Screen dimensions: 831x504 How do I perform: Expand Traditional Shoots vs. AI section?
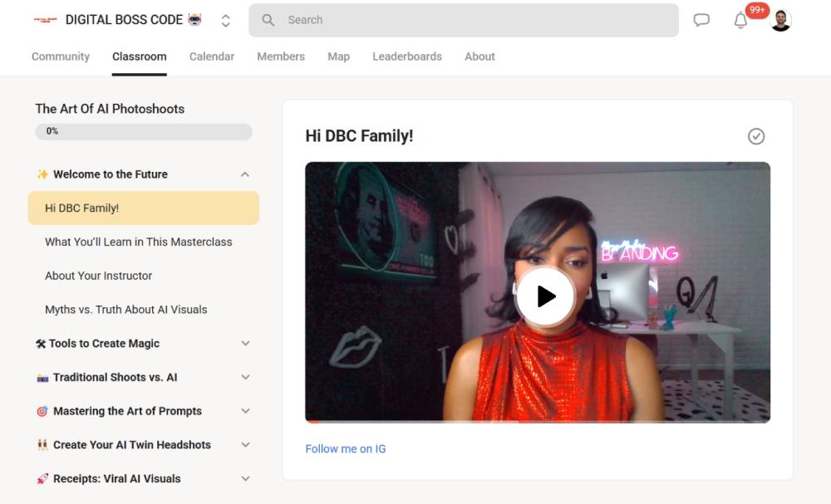[245, 378]
